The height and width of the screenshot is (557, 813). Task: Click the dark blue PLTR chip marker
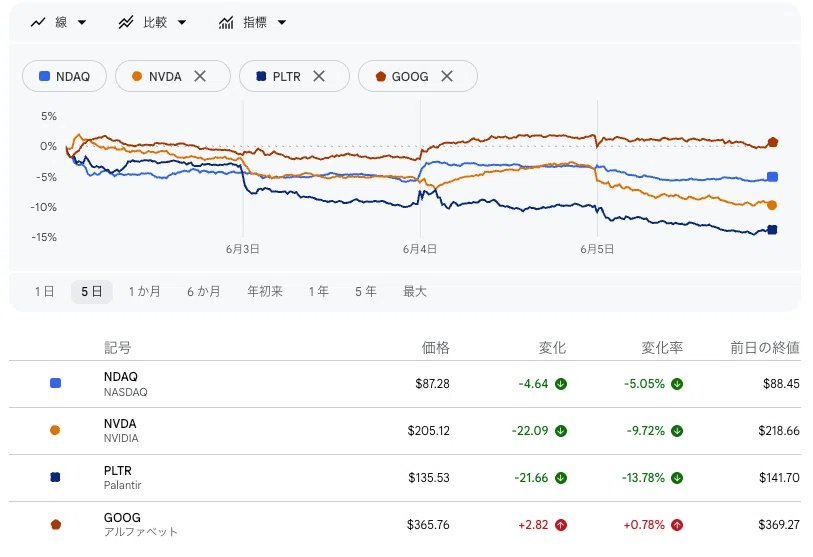261,76
